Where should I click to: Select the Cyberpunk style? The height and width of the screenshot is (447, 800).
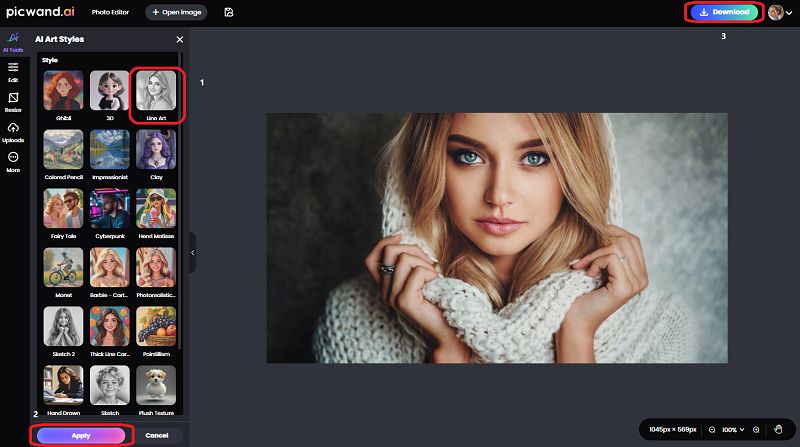[x=110, y=214]
